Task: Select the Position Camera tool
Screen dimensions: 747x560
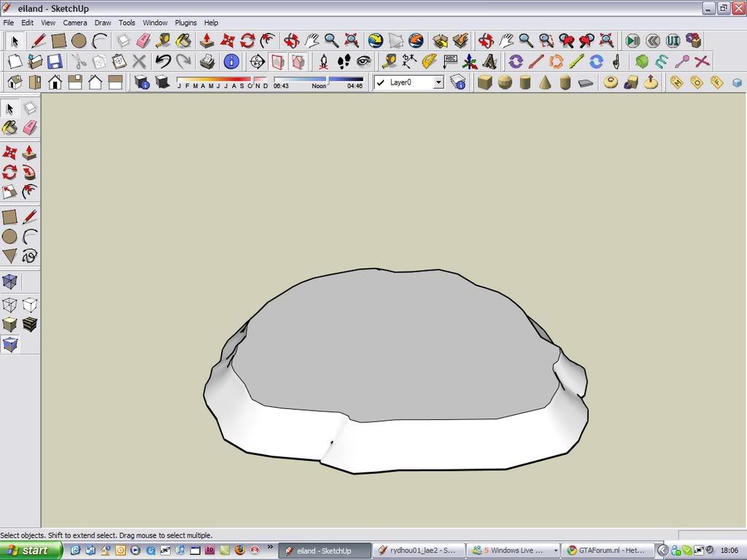Action: 323,61
